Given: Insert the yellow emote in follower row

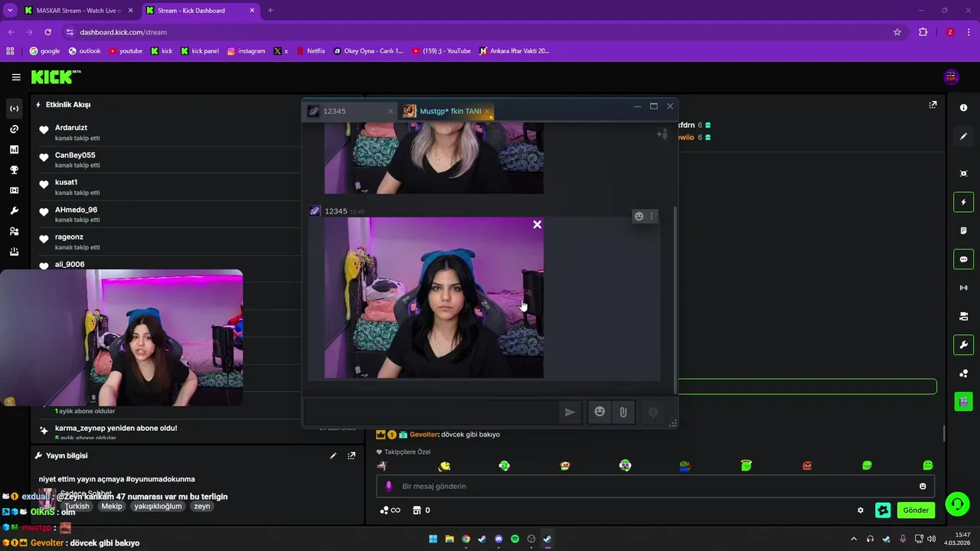Looking at the screenshot, I should tap(444, 465).
